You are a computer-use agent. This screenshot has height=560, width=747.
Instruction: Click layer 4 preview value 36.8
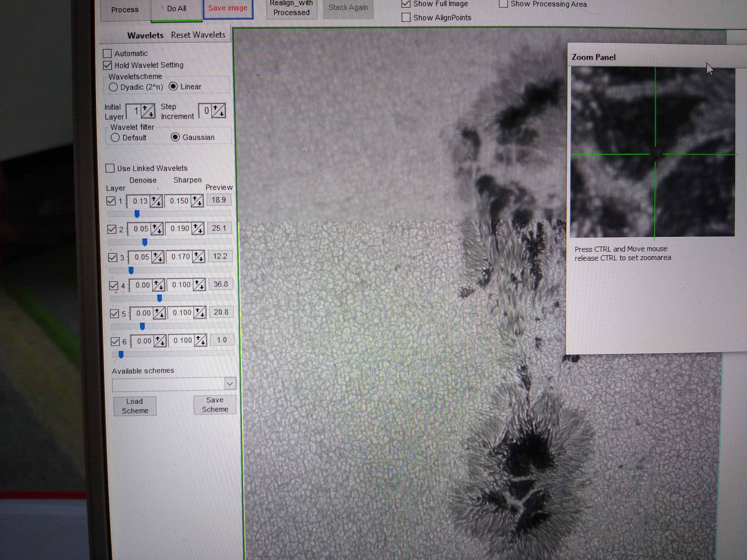221,284
